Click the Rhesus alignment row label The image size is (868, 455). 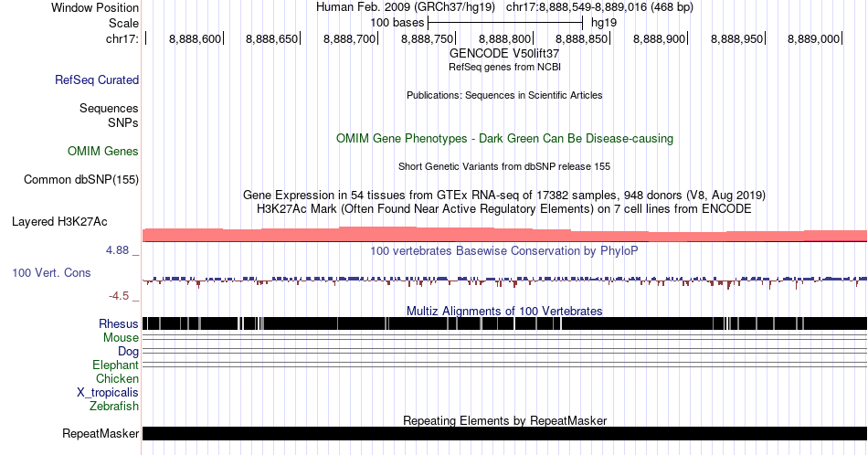click(119, 323)
